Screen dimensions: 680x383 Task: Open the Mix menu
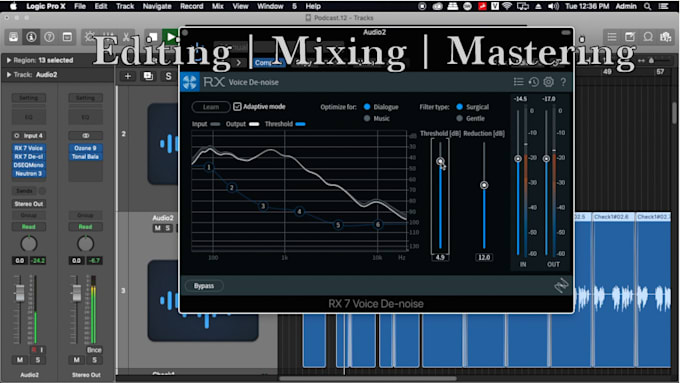(x=218, y=6)
